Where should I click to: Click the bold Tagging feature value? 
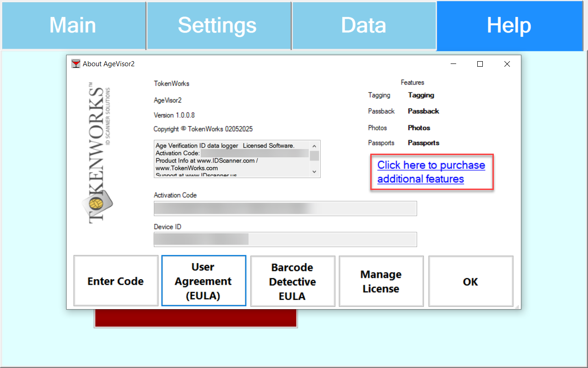click(421, 95)
